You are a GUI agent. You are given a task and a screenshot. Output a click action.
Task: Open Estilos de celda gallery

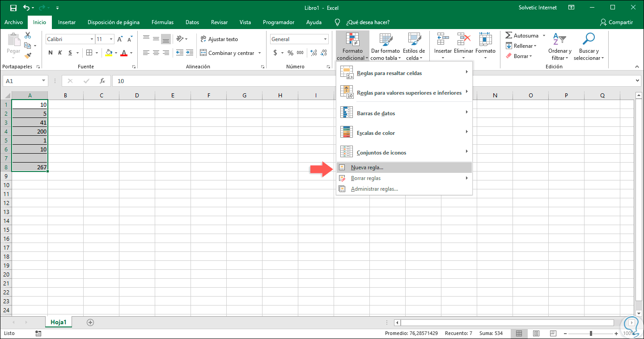[x=414, y=46]
